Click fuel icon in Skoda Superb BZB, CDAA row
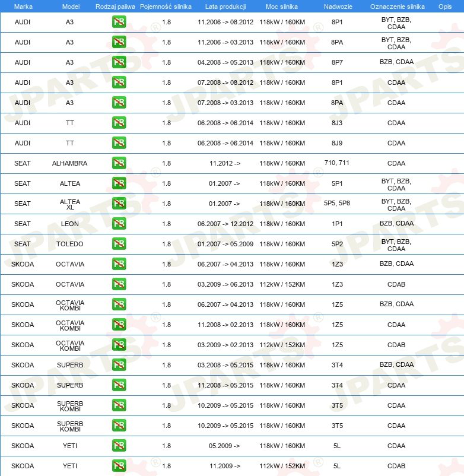 coord(119,365)
